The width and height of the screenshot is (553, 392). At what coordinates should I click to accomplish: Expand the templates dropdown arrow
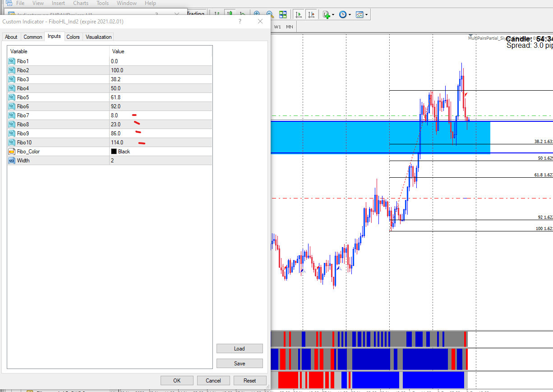pos(367,15)
